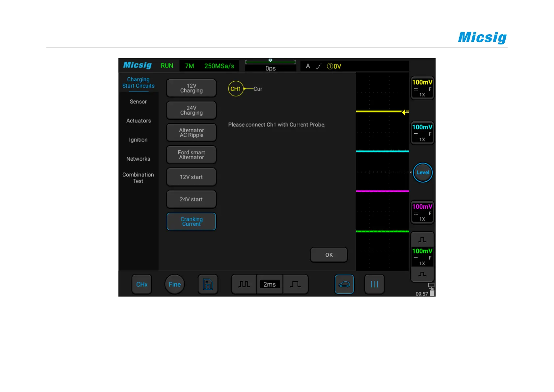Select the green channel 4 waveform trace

click(x=383, y=231)
